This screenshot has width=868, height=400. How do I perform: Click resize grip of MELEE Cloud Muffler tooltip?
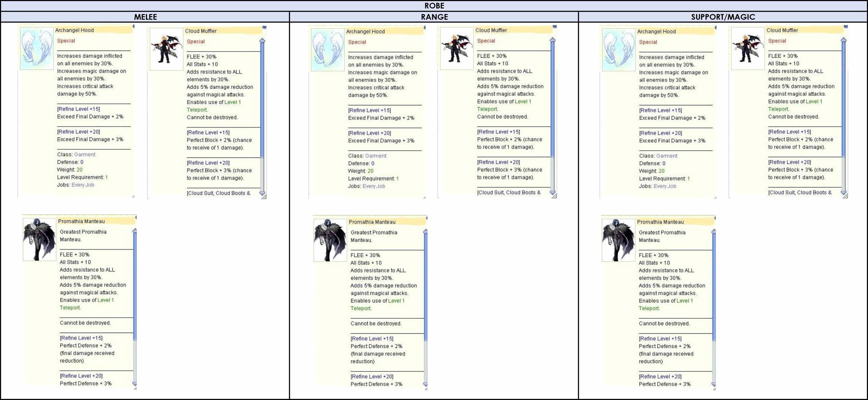[264, 197]
